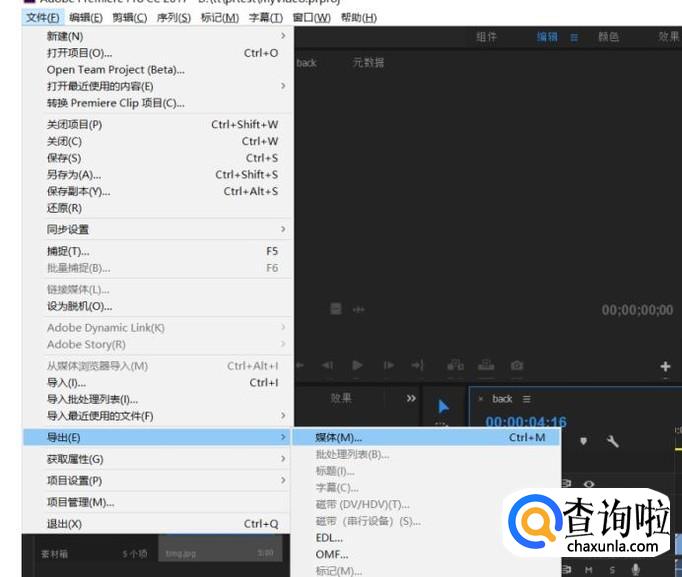The image size is (682, 577).
Task: Open the Button Editor plus icon
Action: [665, 367]
